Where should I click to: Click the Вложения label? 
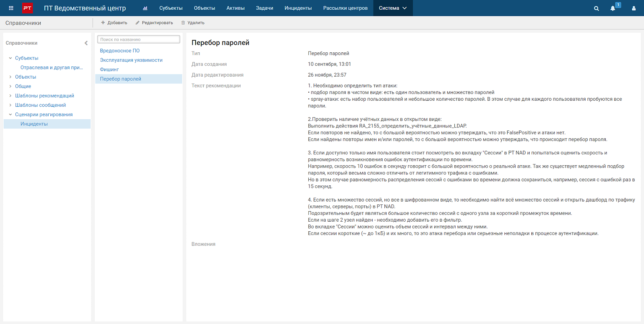click(203, 244)
